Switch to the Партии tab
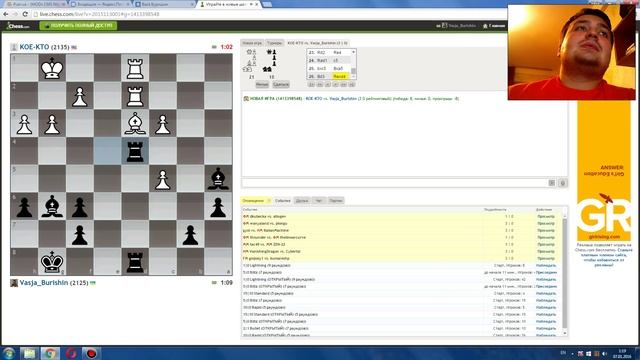This screenshot has height=360, width=640. (x=336, y=200)
